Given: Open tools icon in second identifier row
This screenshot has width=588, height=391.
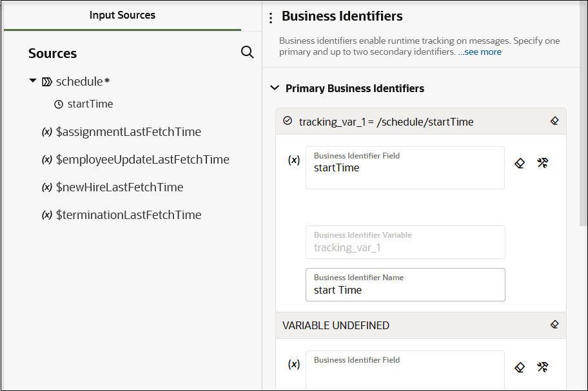Looking at the screenshot, I should click(x=542, y=367).
